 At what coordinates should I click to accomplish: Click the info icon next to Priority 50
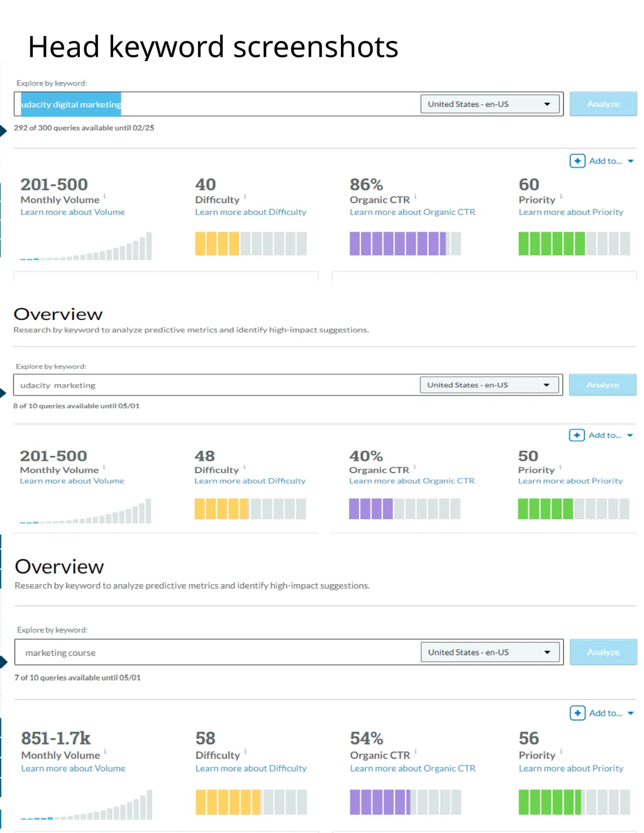(560, 466)
